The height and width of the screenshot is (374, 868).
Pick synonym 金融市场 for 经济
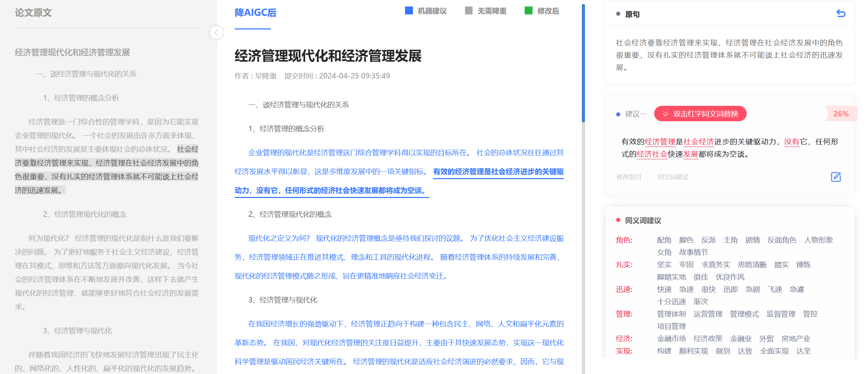671,339
